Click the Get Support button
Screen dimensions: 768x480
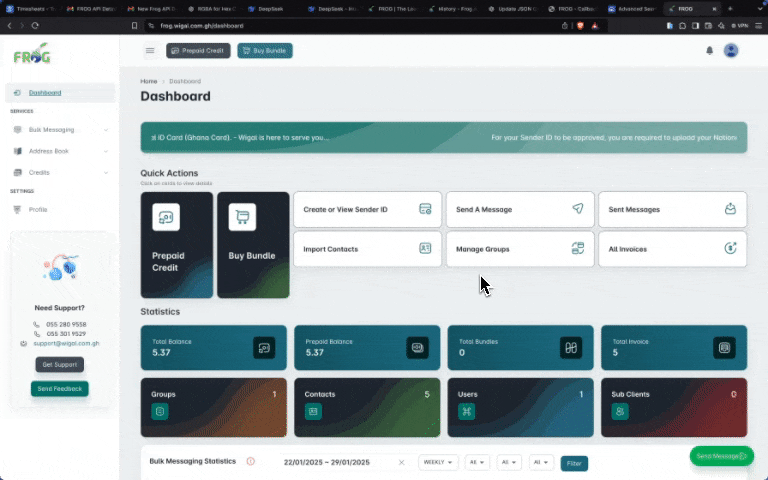pyautogui.click(x=60, y=364)
